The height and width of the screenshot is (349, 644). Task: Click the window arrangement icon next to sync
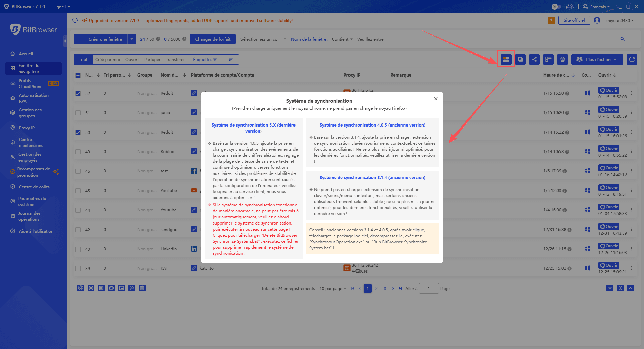[520, 59]
